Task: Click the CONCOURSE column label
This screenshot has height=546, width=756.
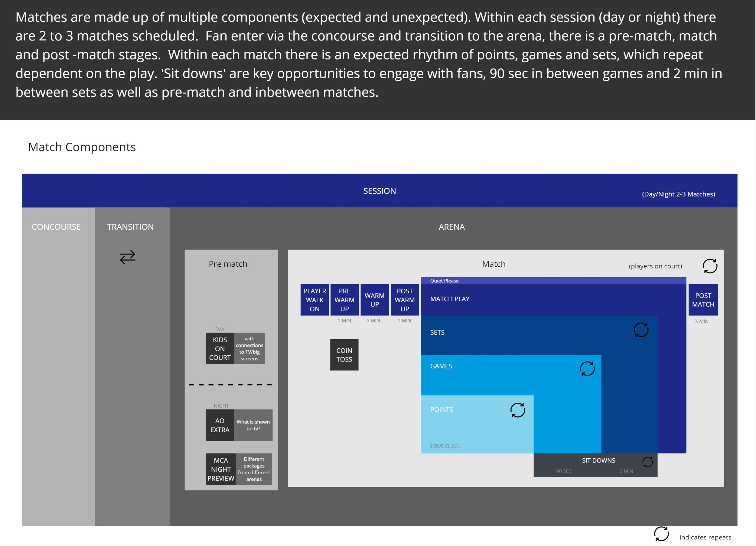Action: coord(56,227)
